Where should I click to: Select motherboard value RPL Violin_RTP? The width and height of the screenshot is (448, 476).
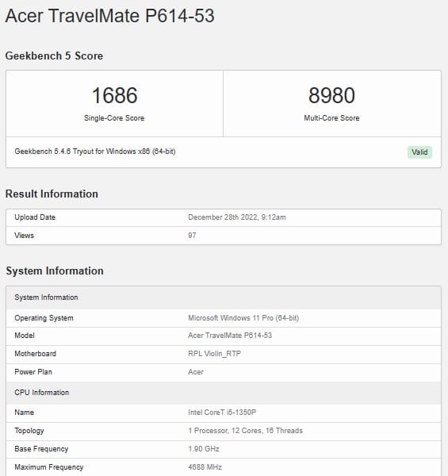click(214, 354)
